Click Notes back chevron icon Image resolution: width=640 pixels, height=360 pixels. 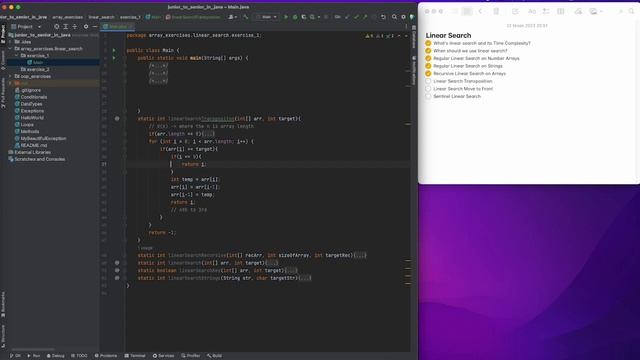tap(480, 11)
